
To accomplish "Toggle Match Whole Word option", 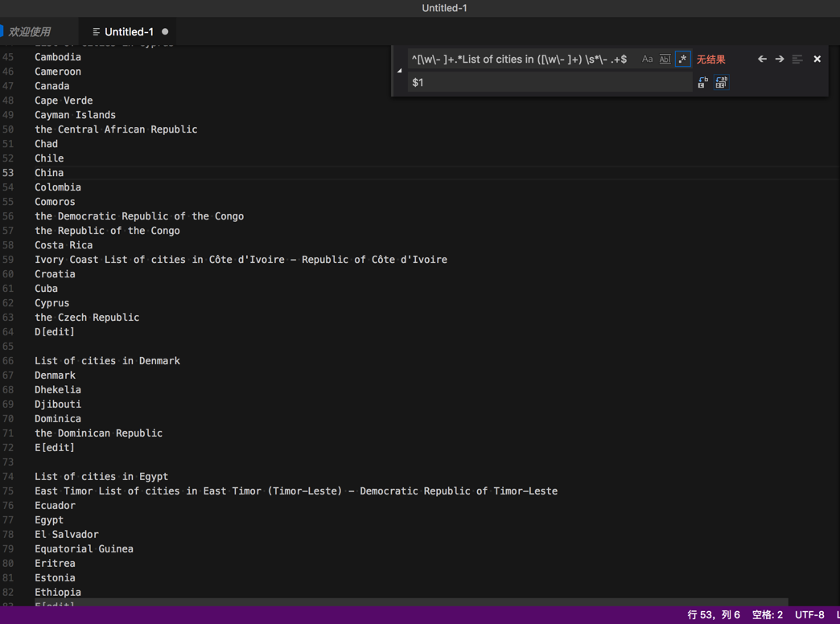I will (665, 60).
